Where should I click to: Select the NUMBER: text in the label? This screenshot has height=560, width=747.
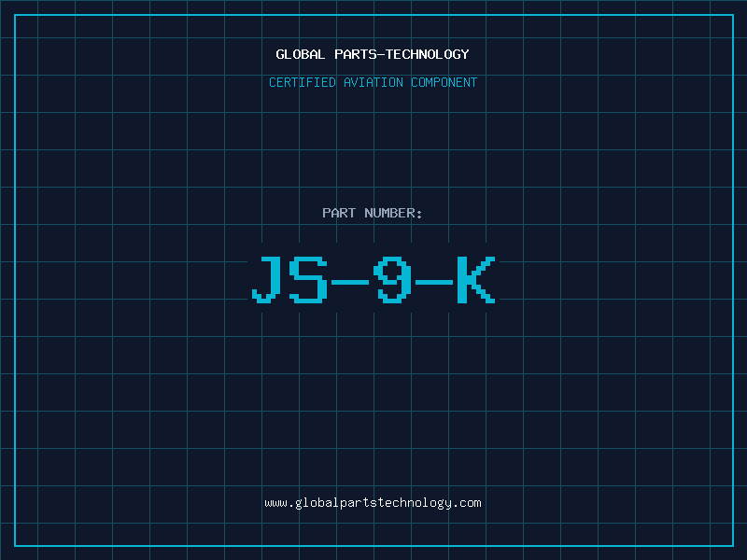[393, 214]
